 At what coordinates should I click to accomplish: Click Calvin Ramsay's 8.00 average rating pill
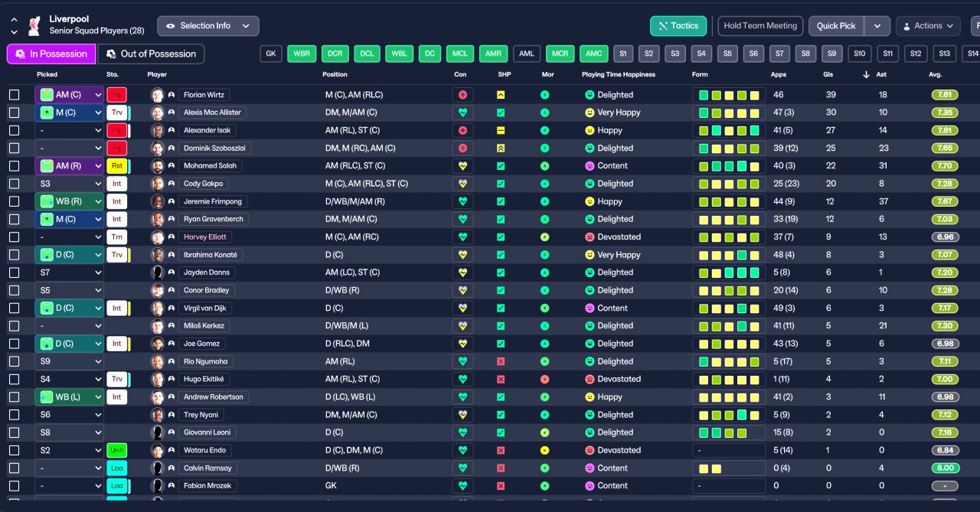(946, 468)
